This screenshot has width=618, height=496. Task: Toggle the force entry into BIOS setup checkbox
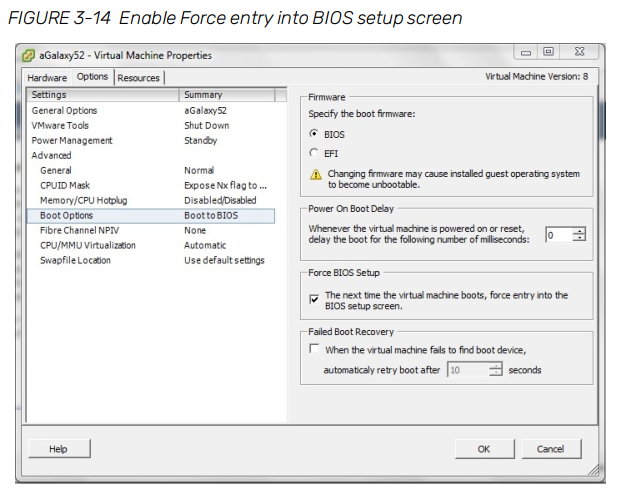click(x=314, y=299)
